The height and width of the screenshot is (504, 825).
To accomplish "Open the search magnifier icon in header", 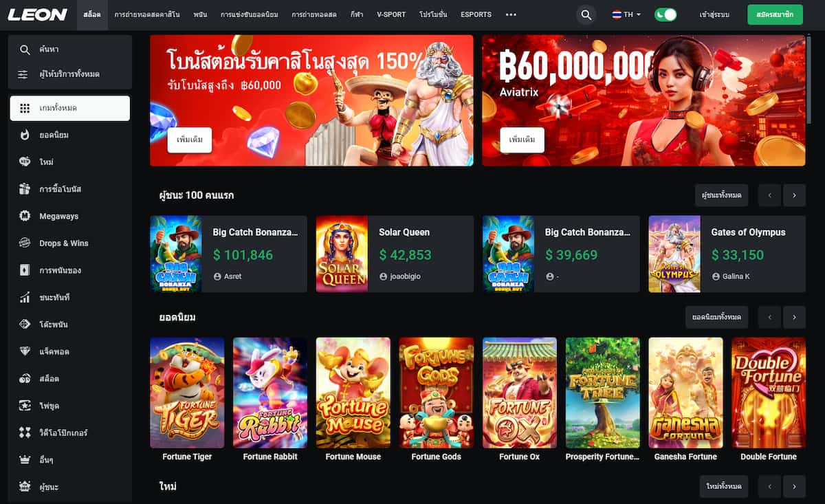I will [x=586, y=14].
